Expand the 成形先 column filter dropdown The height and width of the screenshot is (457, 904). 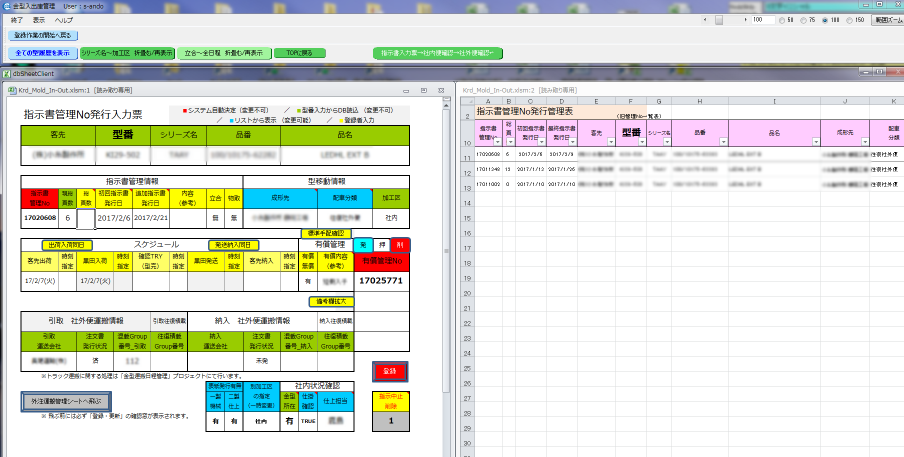tap(865, 143)
